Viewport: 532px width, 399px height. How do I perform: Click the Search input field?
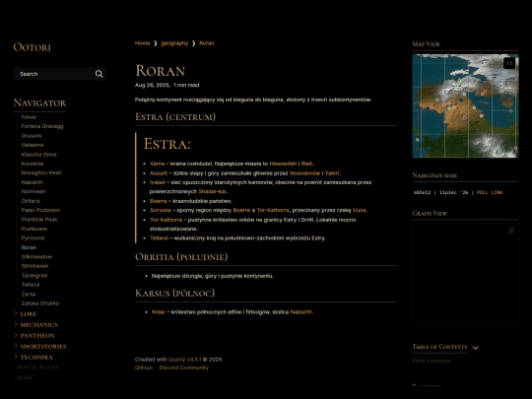[60, 74]
